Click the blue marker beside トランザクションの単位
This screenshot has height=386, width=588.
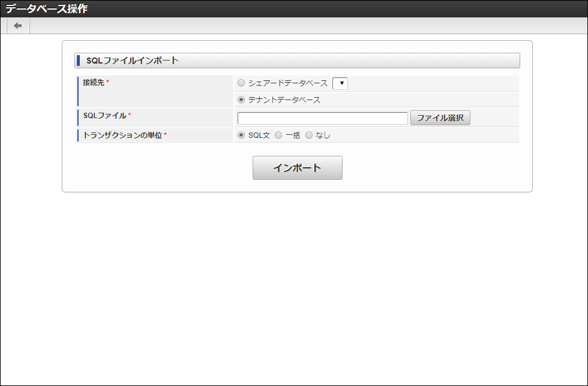point(79,135)
